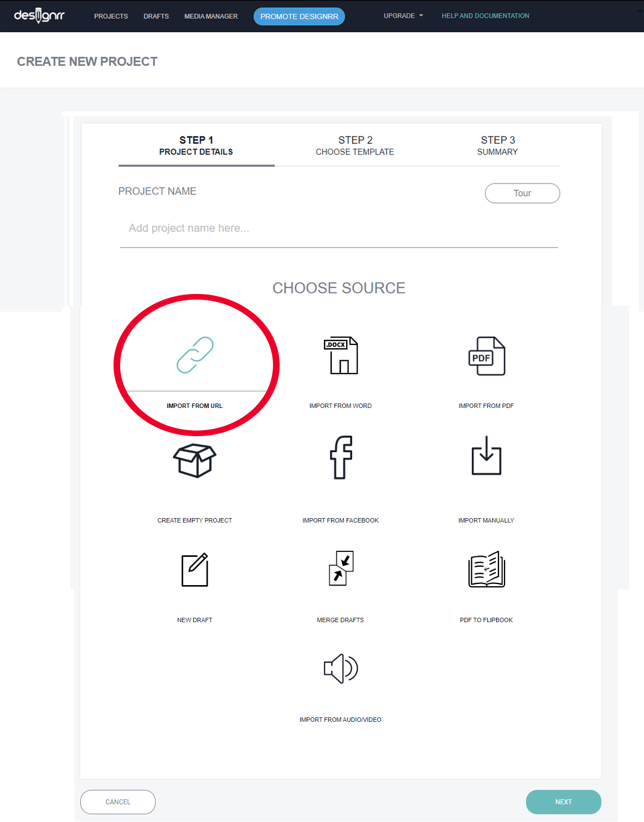Choose the Import from Facebook icon

point(341,457)
